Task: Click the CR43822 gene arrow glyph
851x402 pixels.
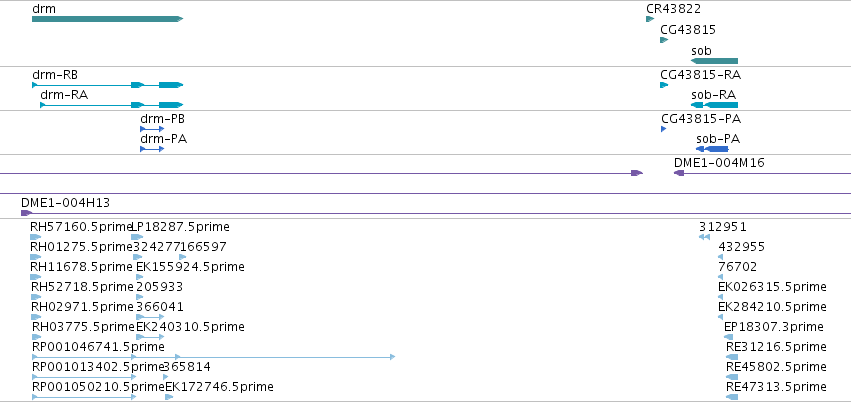Action: coord(650,19)
